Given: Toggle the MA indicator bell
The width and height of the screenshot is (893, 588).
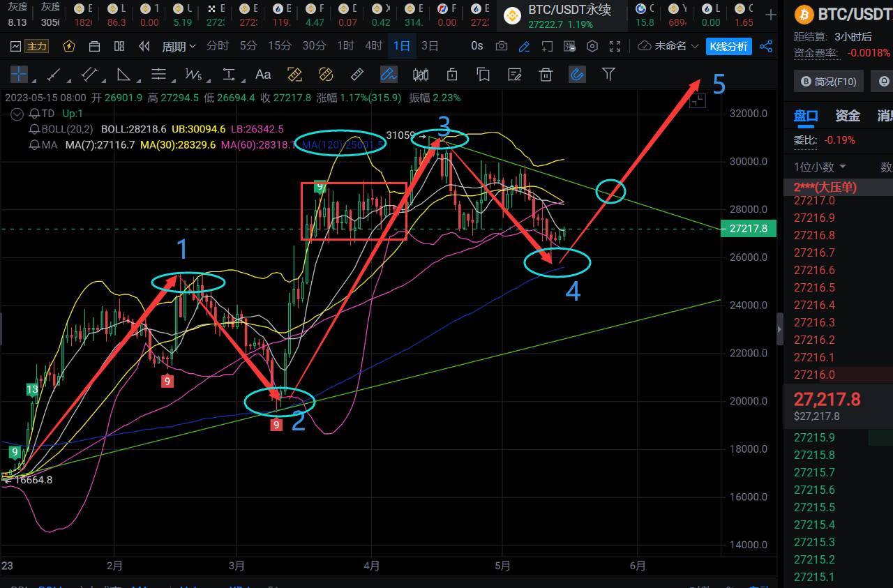Looking at the screenshot, I should pos(33,145).
